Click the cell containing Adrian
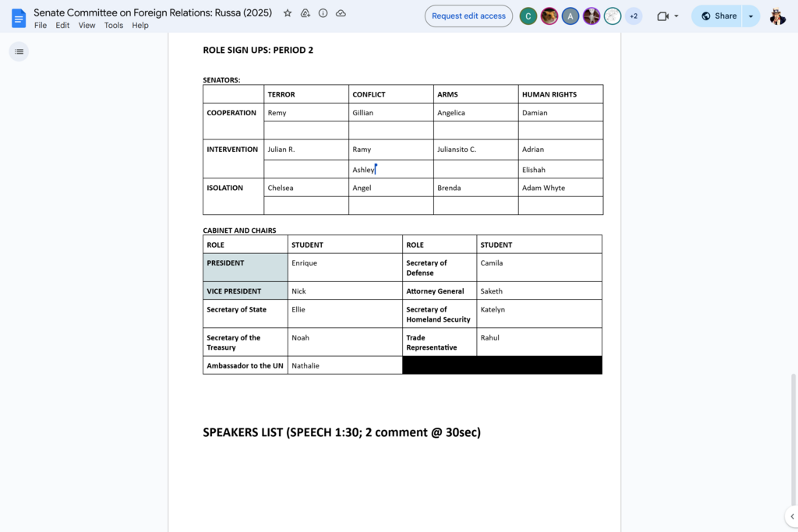The width and height of the screenshot is (798, 532). point(561,150)
